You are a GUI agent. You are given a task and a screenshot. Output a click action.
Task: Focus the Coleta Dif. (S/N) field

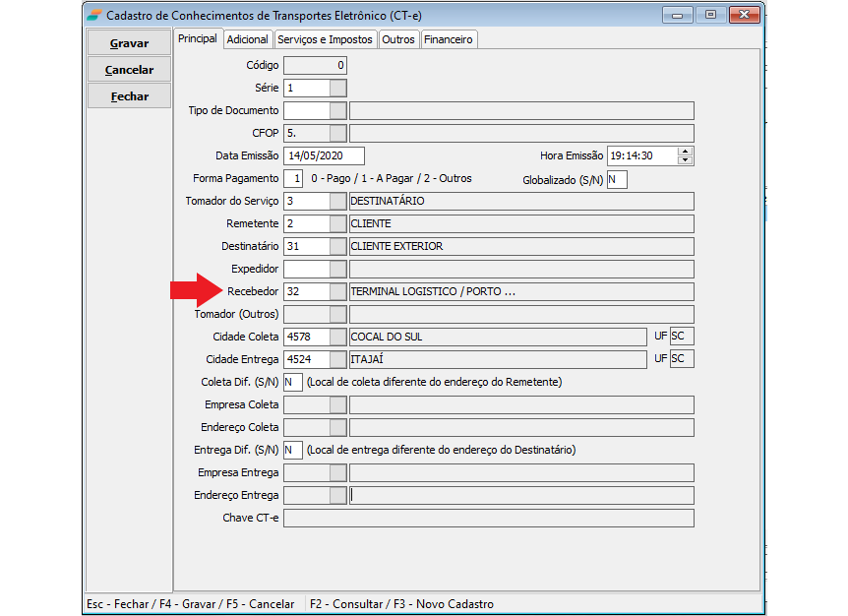292,382
